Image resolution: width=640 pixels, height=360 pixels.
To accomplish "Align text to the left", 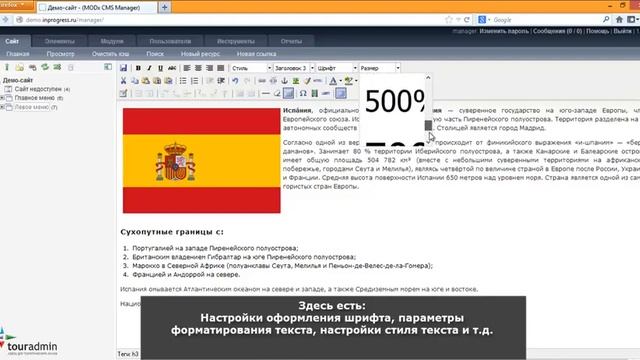I will pyautogui.click(x=187, y=68).
